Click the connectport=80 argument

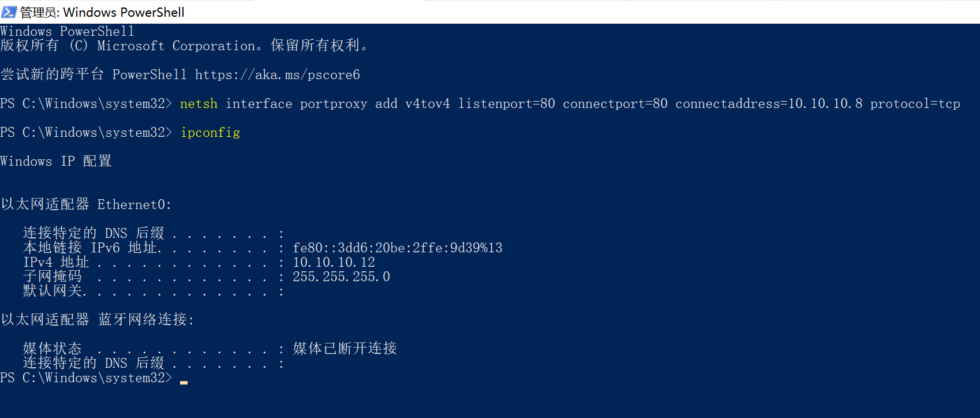pos(615,104)
